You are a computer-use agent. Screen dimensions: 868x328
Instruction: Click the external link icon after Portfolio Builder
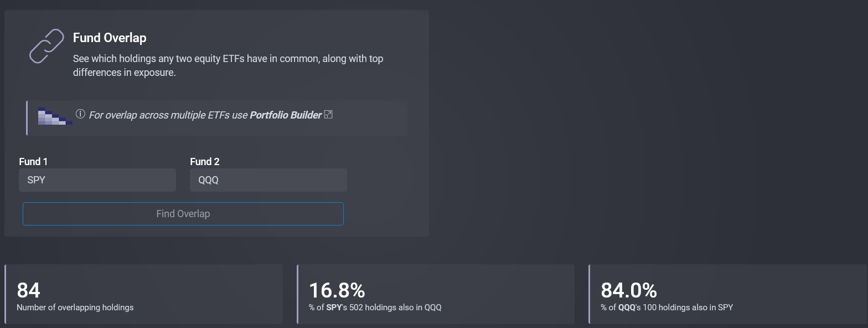click(x=328, y=115)
